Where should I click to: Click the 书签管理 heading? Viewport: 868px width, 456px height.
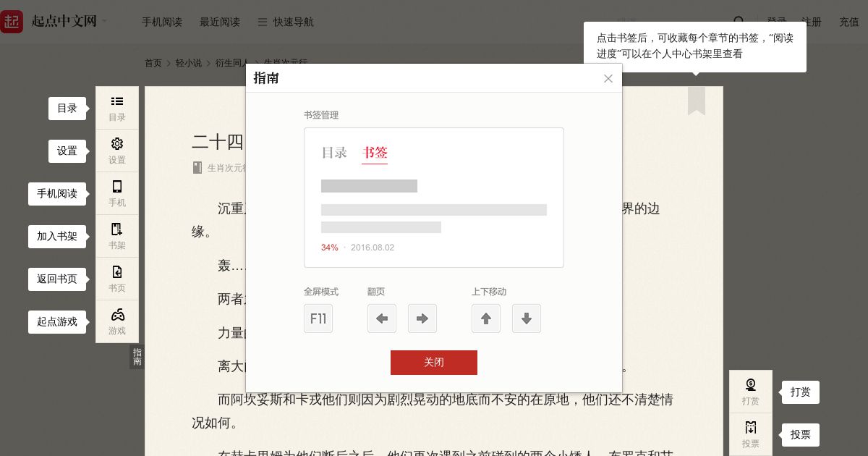click(321, 115)
